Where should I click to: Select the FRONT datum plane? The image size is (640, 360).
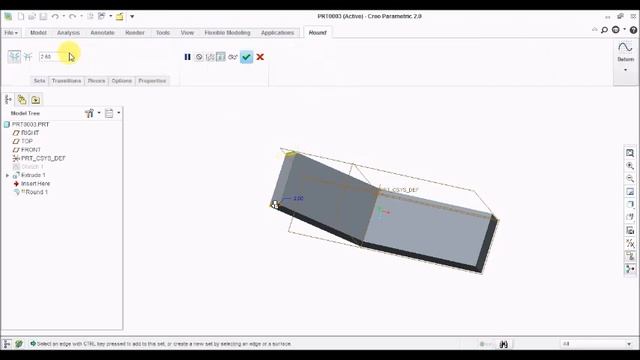click(27, 150)
